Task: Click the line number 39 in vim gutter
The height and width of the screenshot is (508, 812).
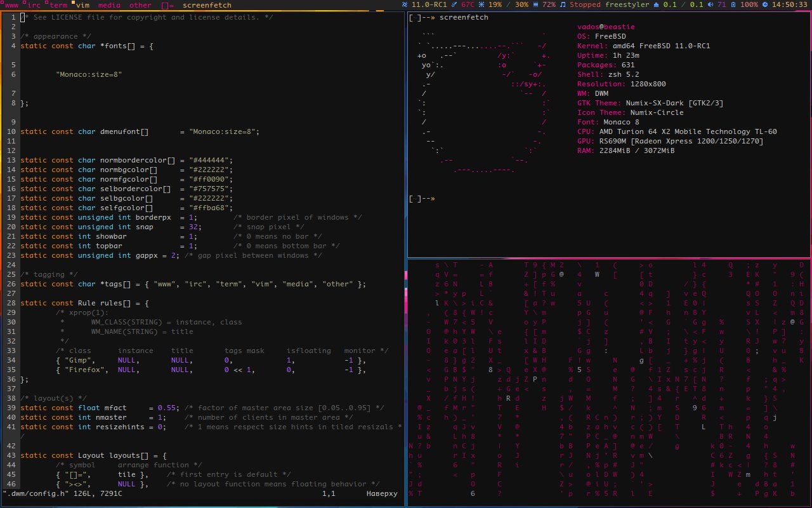Action: click(x=11, y=408)
